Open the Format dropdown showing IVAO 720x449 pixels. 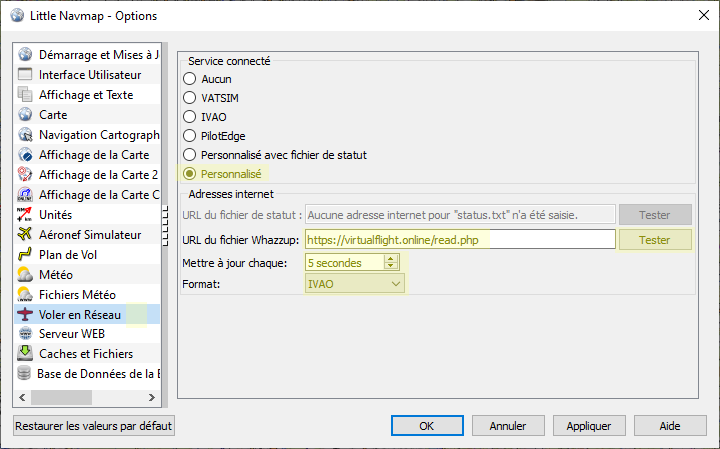355,285
